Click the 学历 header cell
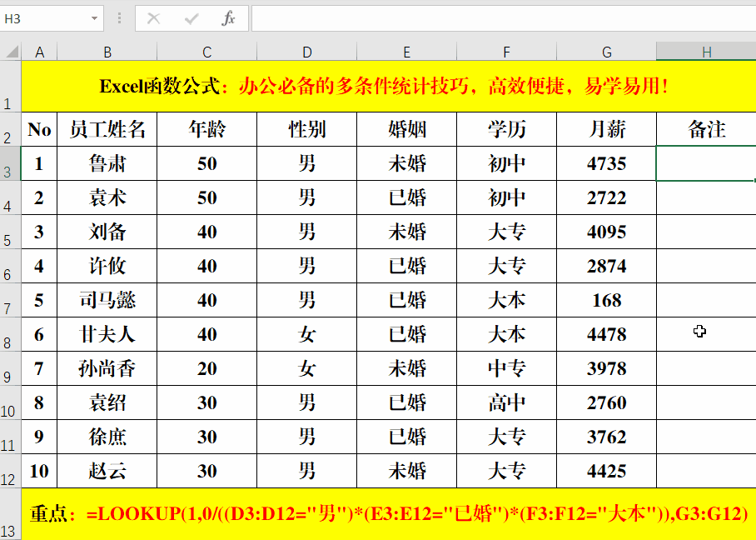 tap(506, 129)
